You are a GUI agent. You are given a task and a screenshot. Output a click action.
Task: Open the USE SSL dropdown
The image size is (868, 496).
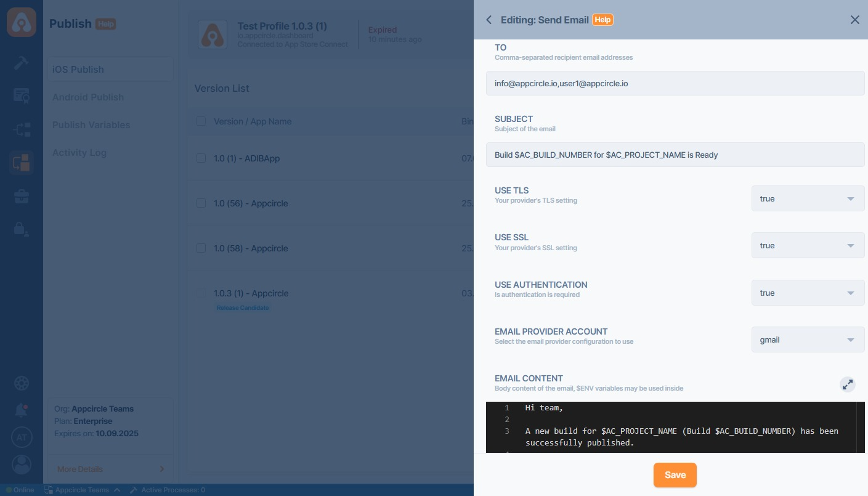(x=808, y=246)
